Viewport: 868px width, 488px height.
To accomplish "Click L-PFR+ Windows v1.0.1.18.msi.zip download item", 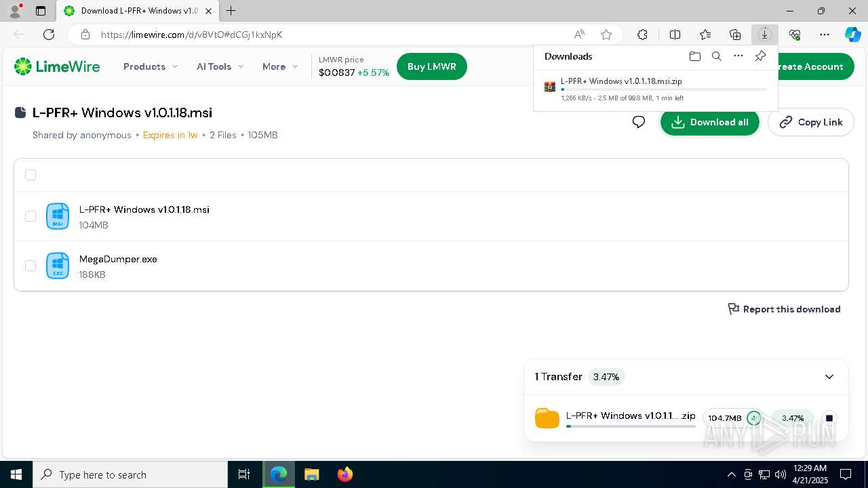I will click(x=656, y=89).
